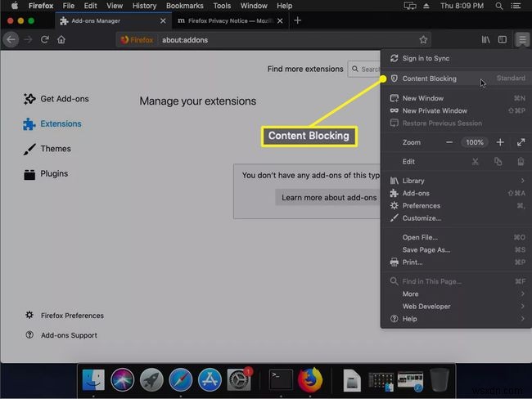Screen dimensions: 532x399
Task: Open App Store from the Dock
Action: [x=210, y=379]
